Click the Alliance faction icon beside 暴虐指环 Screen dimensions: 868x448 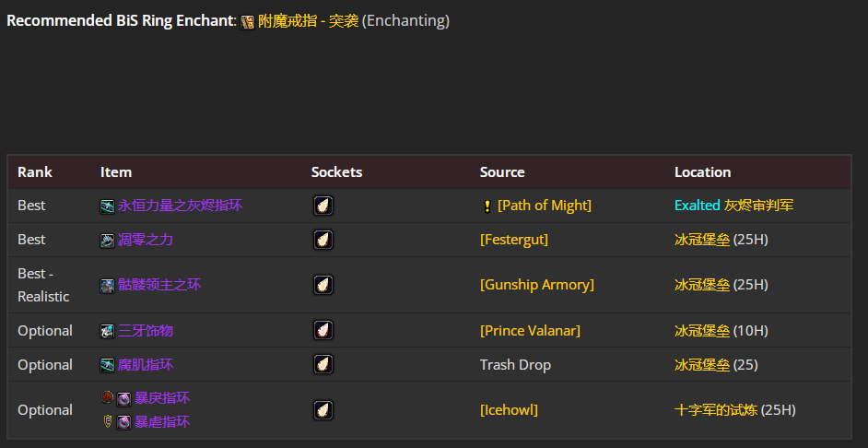(x=107, y=421)
